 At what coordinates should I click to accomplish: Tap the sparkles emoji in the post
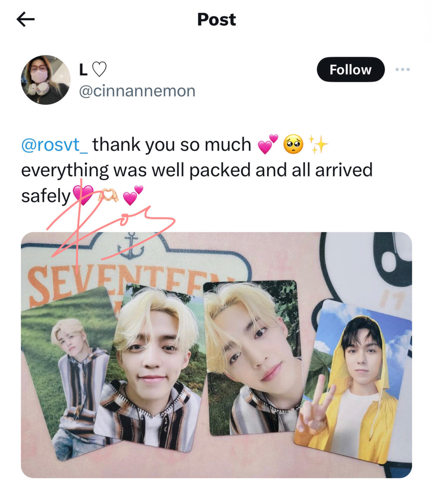[318, 145]
